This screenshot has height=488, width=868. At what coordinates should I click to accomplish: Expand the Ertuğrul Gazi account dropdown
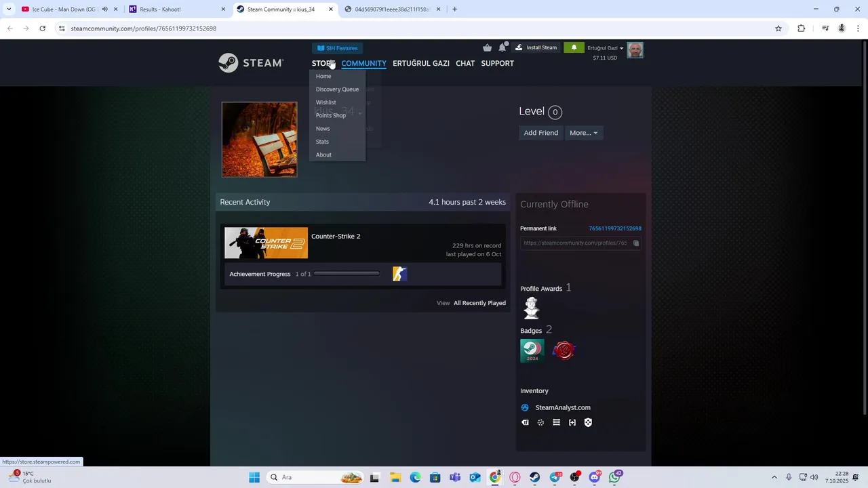click(x=605, y=48)
